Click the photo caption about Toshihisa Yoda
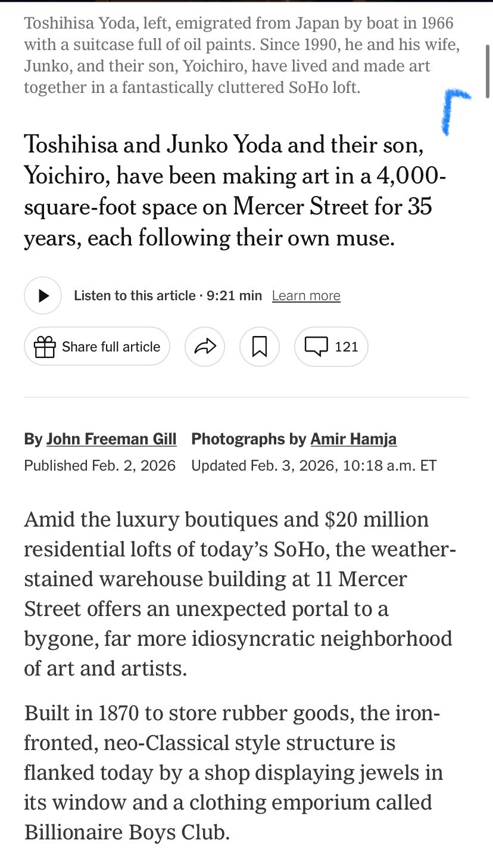Screen dimensions: 493x868 [238, 55]
